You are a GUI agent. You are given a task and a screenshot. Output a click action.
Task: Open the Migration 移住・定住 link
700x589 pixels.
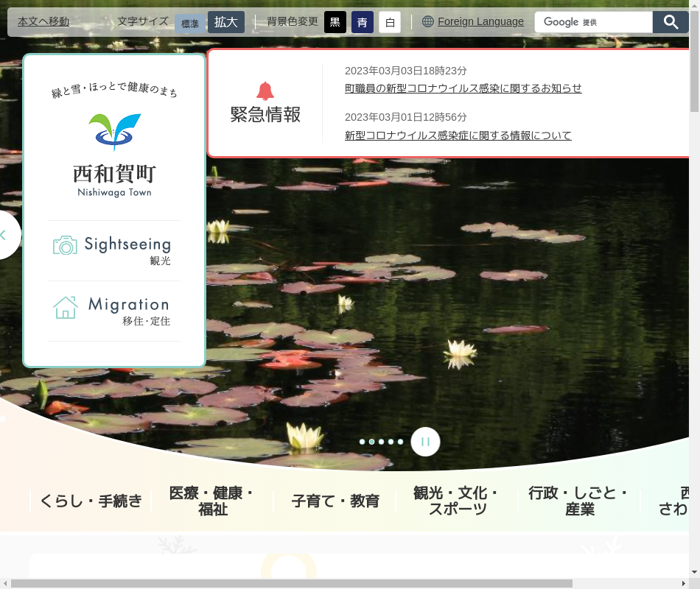click(x=113, y=311)
